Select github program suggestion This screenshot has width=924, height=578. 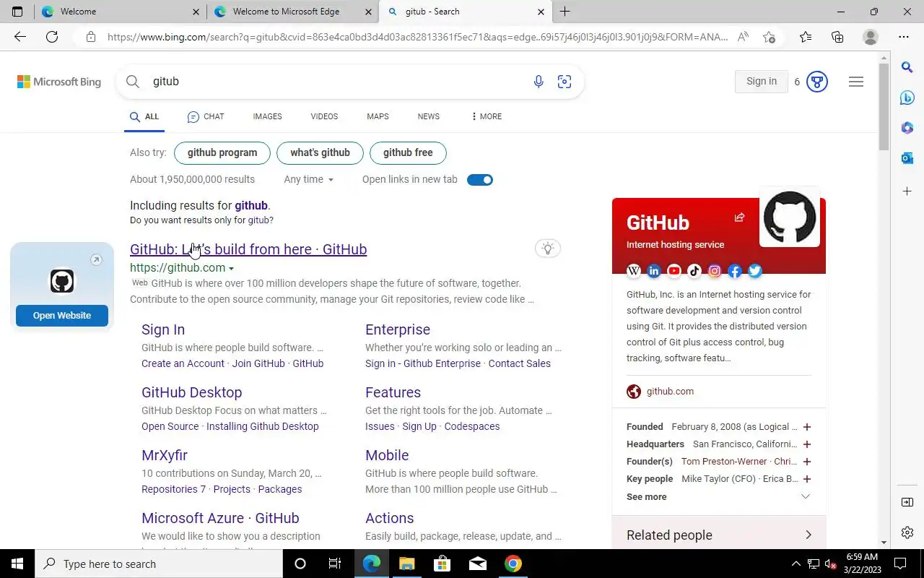[x=222, y=153]
